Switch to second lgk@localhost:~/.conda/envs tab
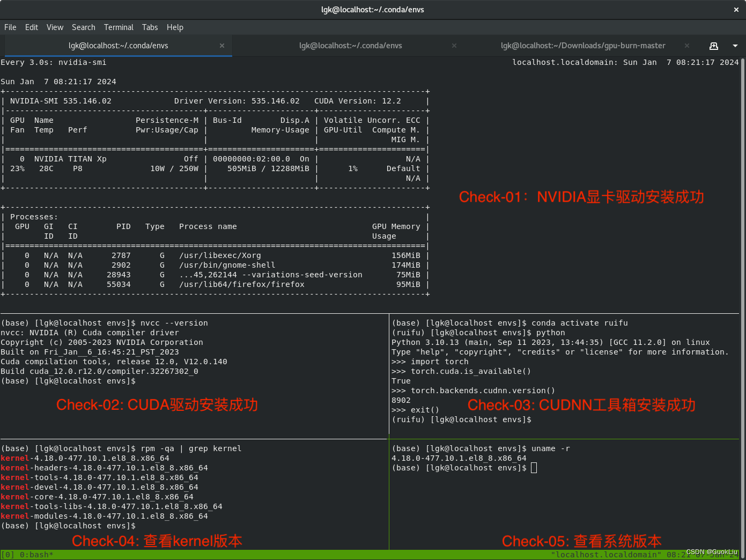 (x=350, y=46)
